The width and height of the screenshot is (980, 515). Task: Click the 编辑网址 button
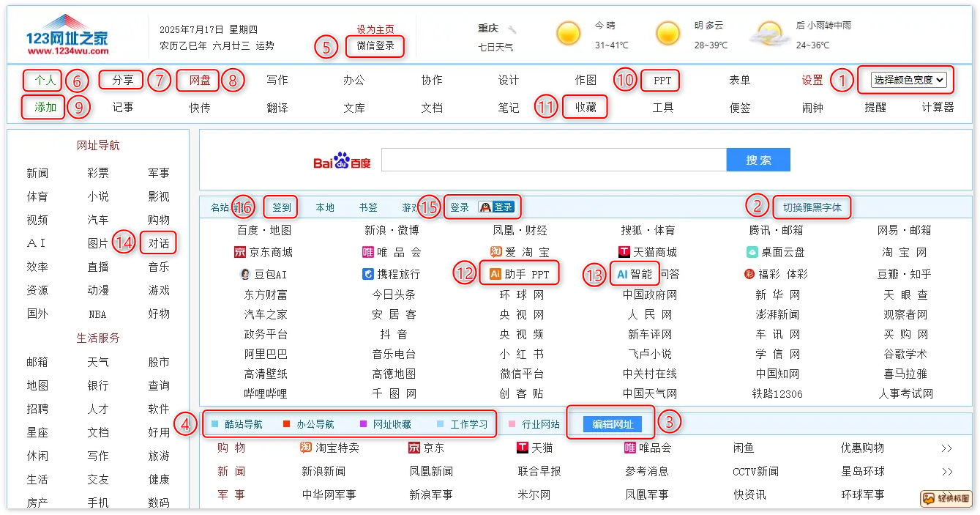[613, 424]
